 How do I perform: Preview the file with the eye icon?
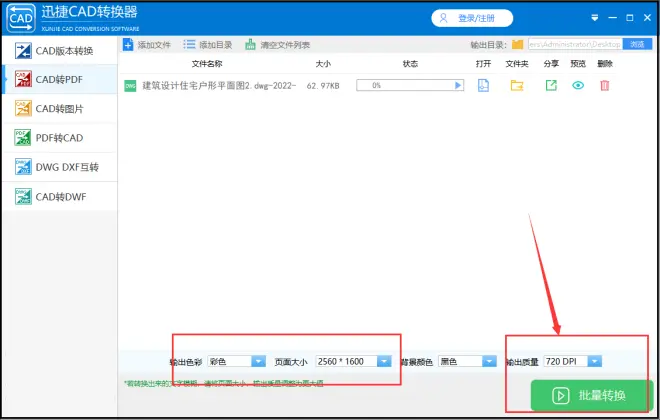click(578, 85)
